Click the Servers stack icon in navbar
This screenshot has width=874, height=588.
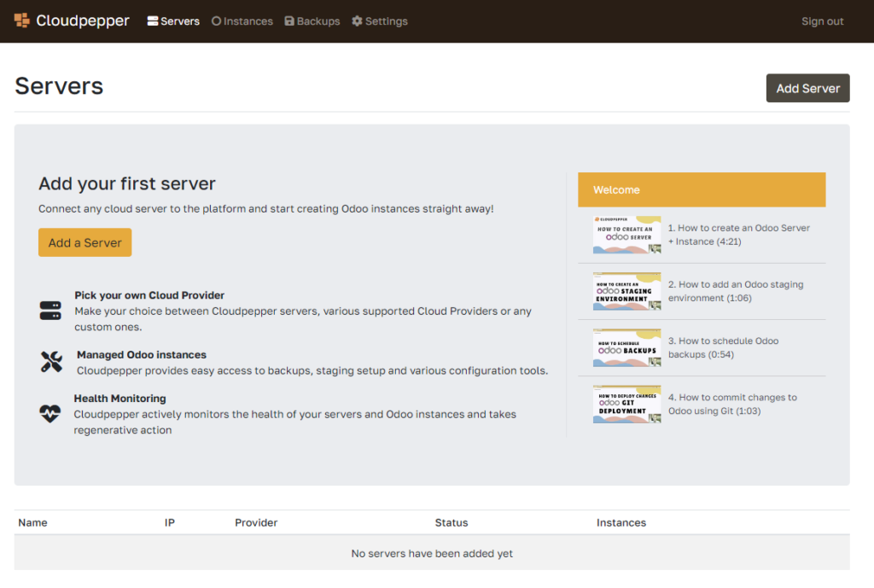click(152, 21)
